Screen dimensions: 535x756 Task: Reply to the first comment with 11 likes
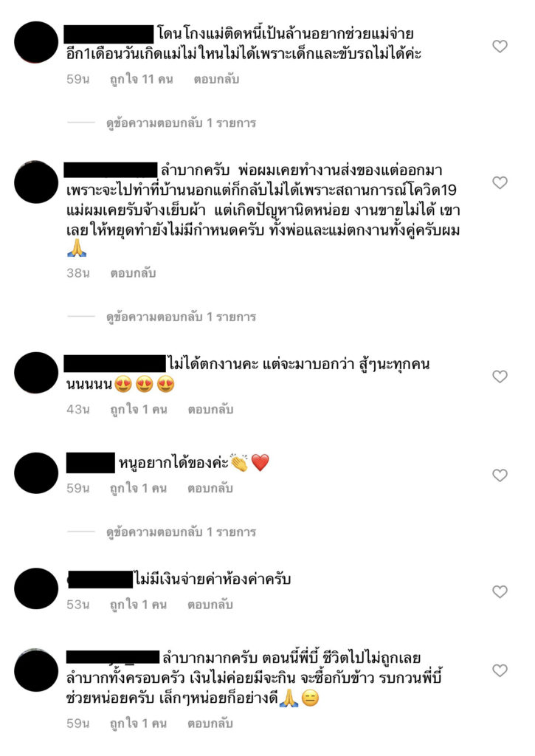216,79
